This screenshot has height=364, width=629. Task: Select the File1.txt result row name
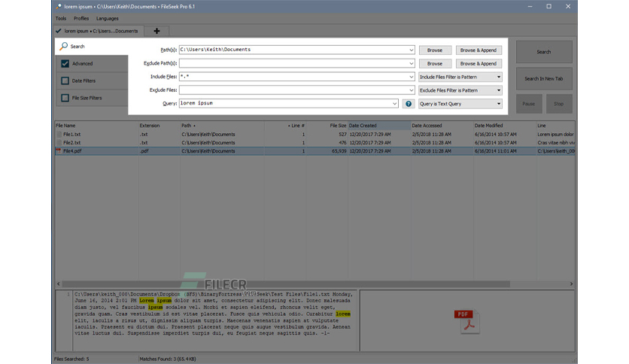tap(71, 135)
